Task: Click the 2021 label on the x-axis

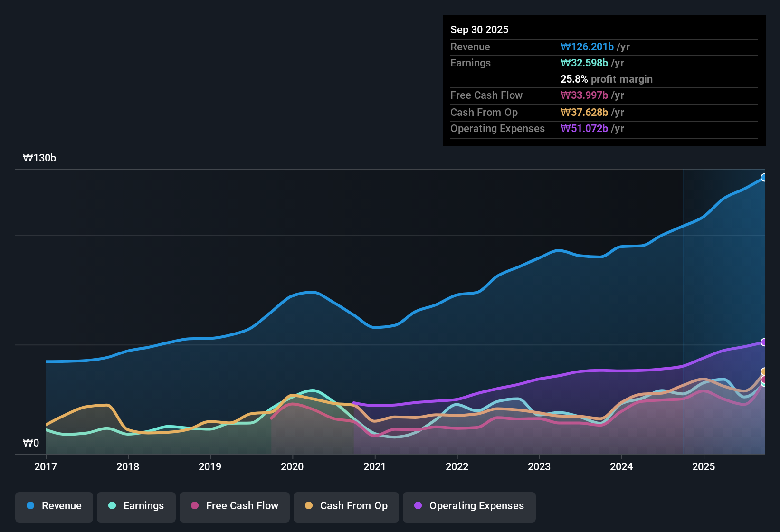Action: [x=375, y=467]
